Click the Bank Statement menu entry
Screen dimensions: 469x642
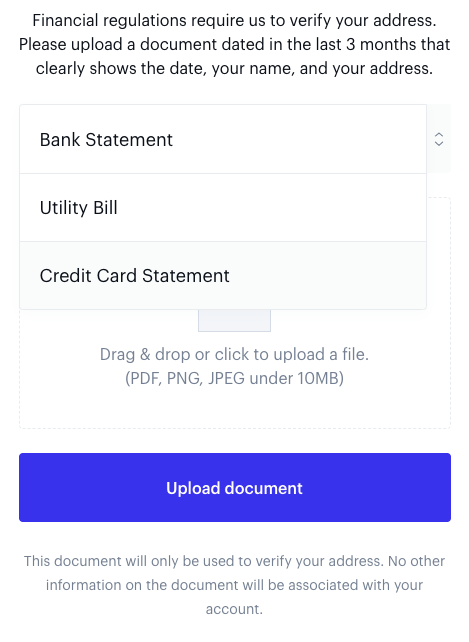(223, 139)
